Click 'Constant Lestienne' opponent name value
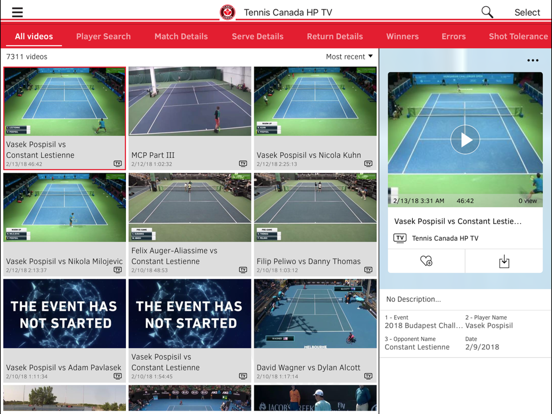552x414 pixels. [x=417, y=347]
